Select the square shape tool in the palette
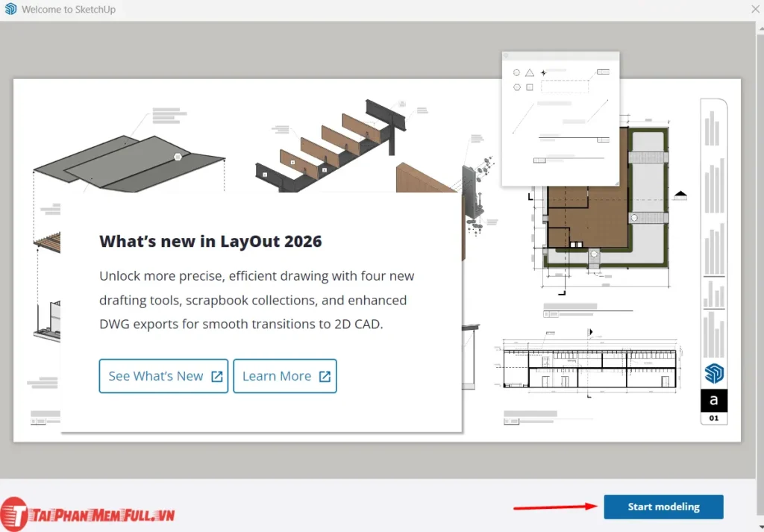Viewport: 764px width, 532px height. pos(530,87)
